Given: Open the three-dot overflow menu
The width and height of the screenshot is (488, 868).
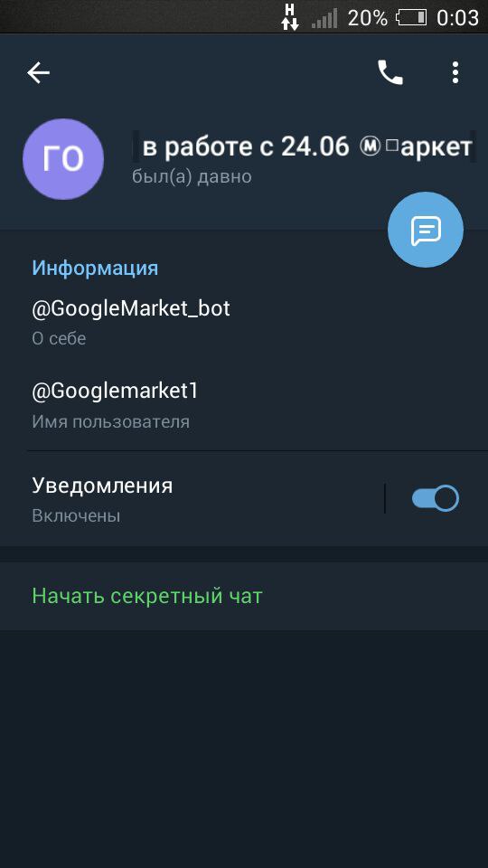Looking at the screenshot, I should [455, 72].
